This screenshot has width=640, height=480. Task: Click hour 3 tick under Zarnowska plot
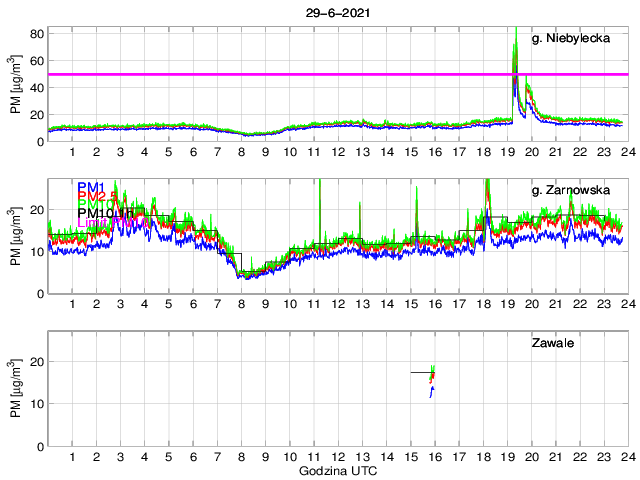coord(120,304)
